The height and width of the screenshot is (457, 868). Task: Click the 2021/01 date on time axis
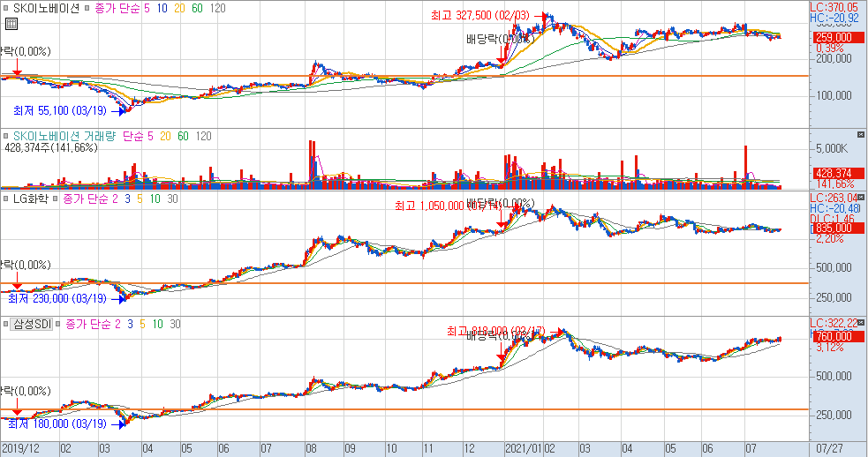[524, 449]
